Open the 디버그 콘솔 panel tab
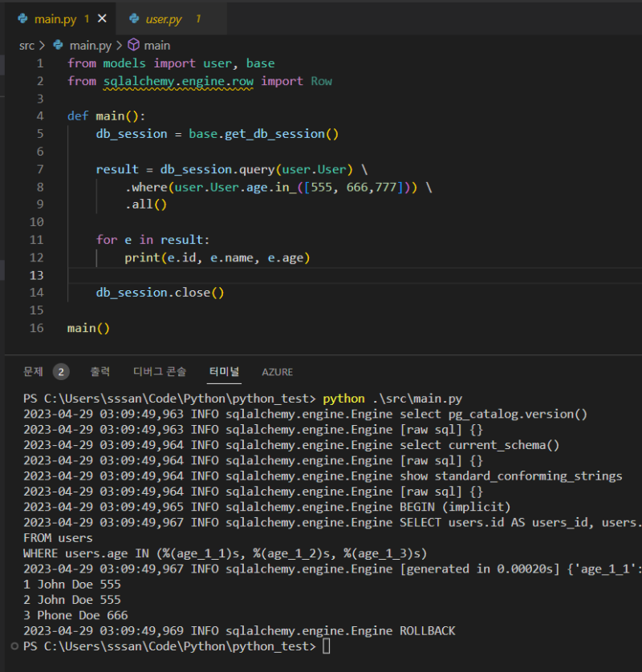This screenshot has height=672, width=642. [160, 371]
